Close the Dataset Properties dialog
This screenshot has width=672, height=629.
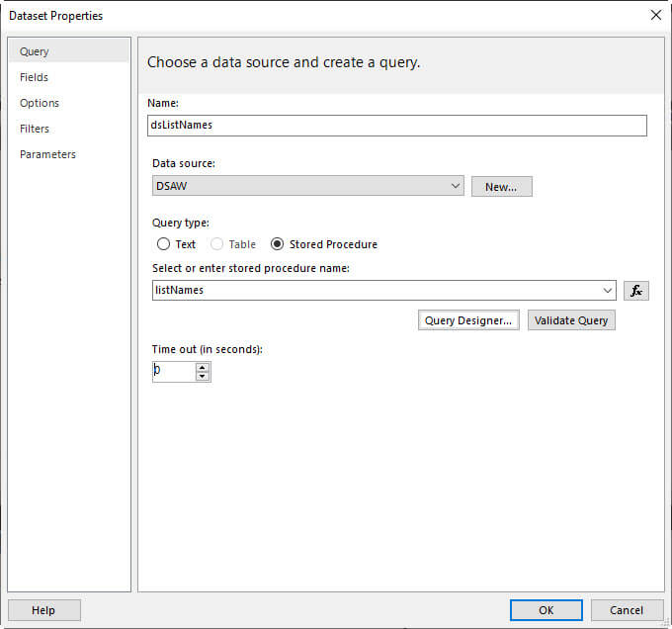tap(655, 15)
